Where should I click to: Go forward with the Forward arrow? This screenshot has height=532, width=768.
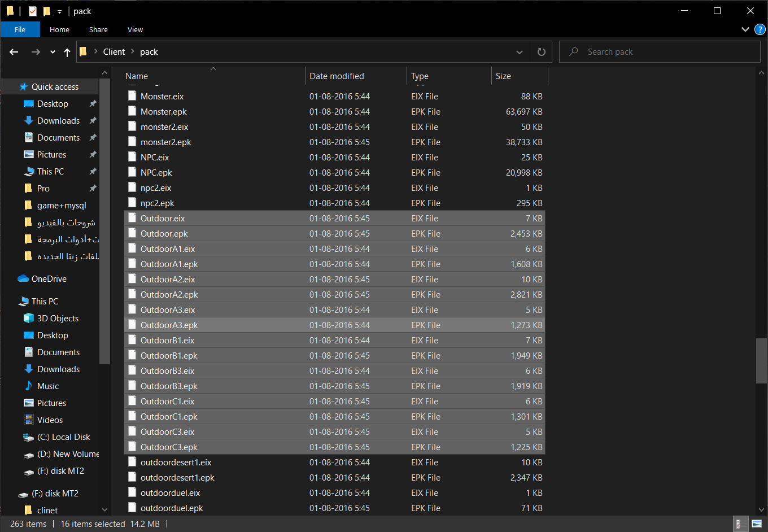(36, 52)
